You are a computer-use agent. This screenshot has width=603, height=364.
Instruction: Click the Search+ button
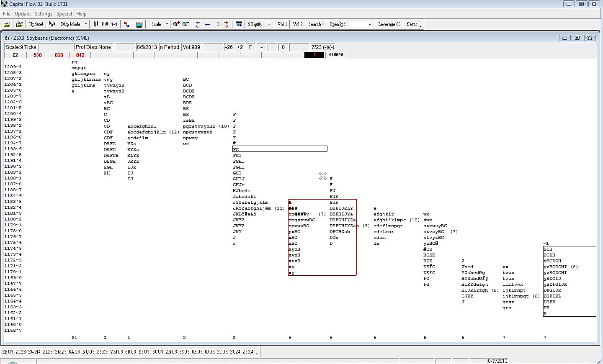316,24
